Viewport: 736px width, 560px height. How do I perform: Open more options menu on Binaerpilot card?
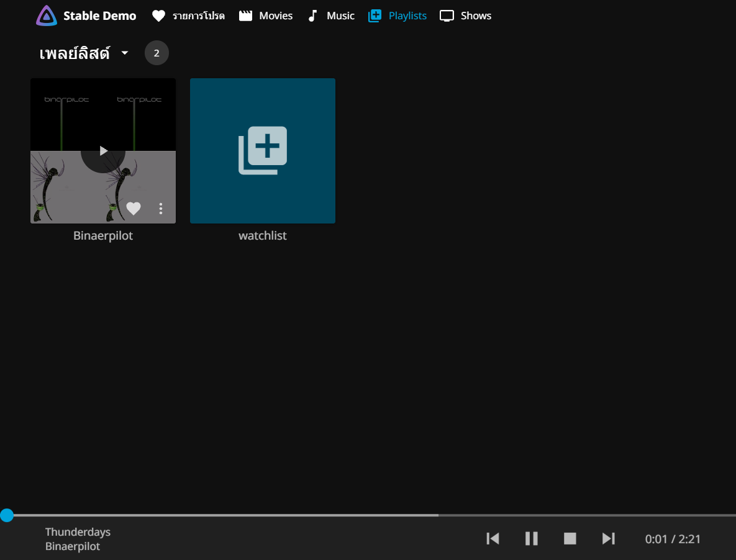tap(160, 208)
